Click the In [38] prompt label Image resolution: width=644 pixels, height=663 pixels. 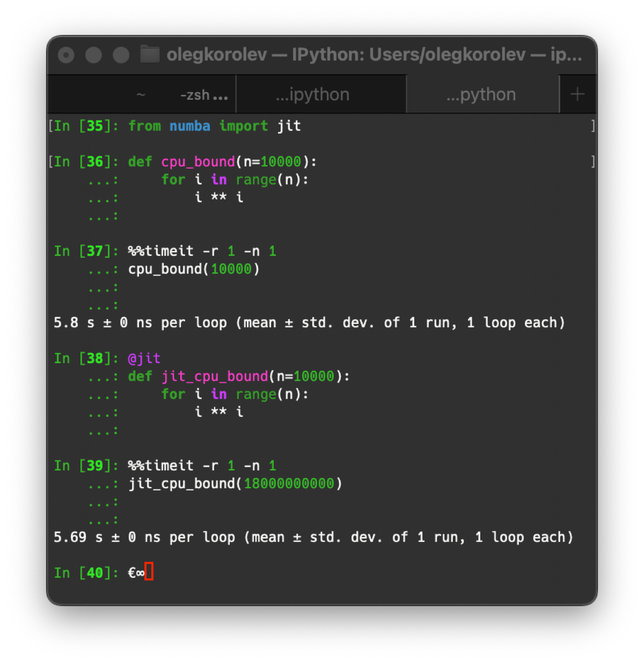pyautogui.click(x=86, y=358)
